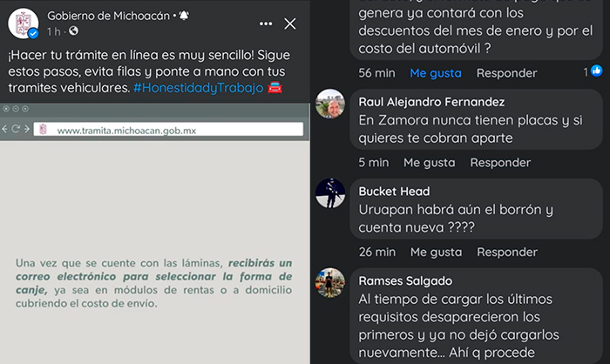The width and height of the screenshot is (610, 364).
Task: Click the blue like reaction count icon
Action: 596,71
